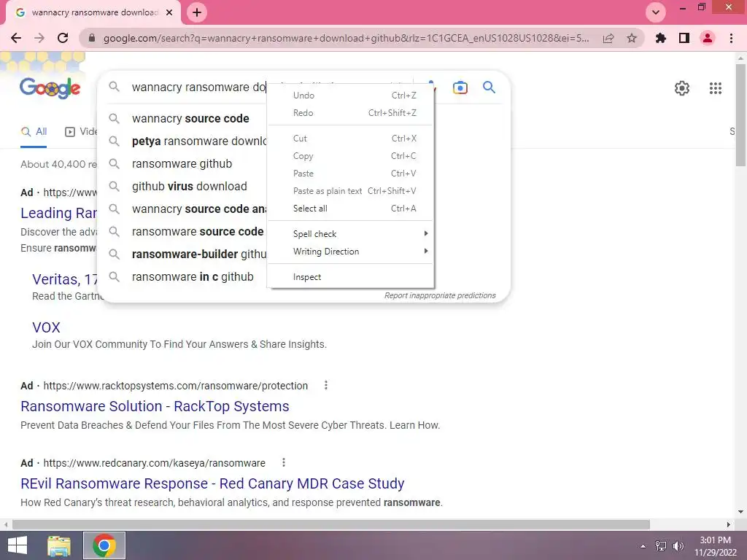
Task: Click the Chrome taskbar icon
Action: tap(104, 545)
